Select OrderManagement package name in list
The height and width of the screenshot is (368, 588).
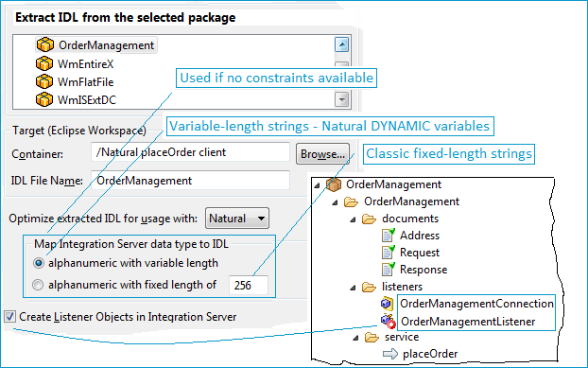coord(106,45)
